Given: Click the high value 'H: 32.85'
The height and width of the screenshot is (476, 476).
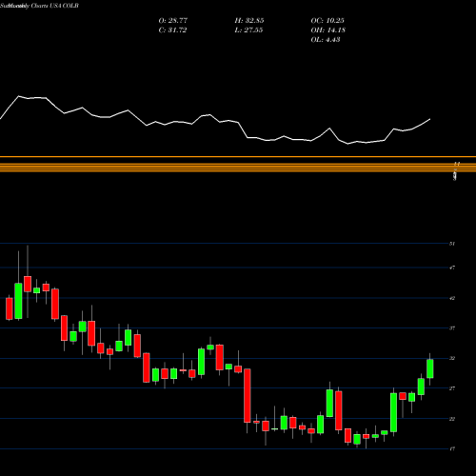Looking at the screenshot, I should 249,21.
